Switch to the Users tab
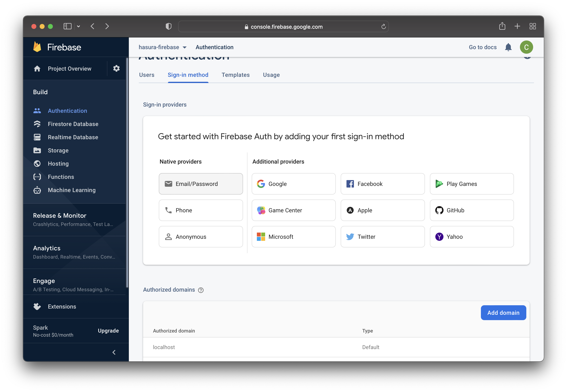567x392 pixels. 147,75
